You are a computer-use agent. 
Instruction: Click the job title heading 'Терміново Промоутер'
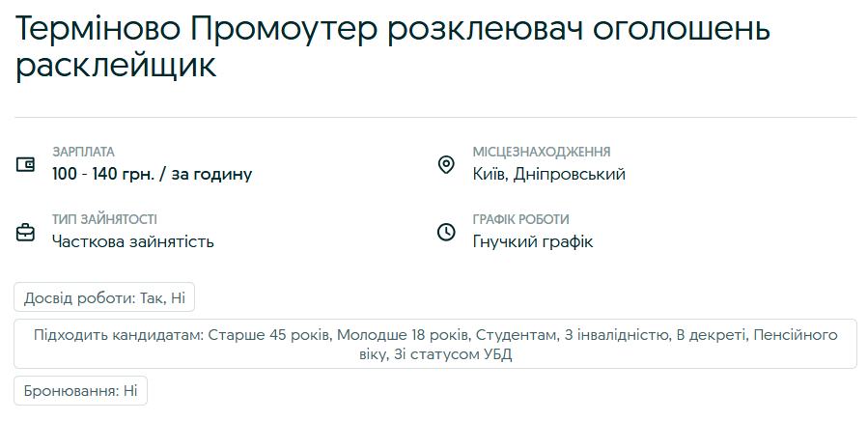pyautogui.click(x=194, y=28)
